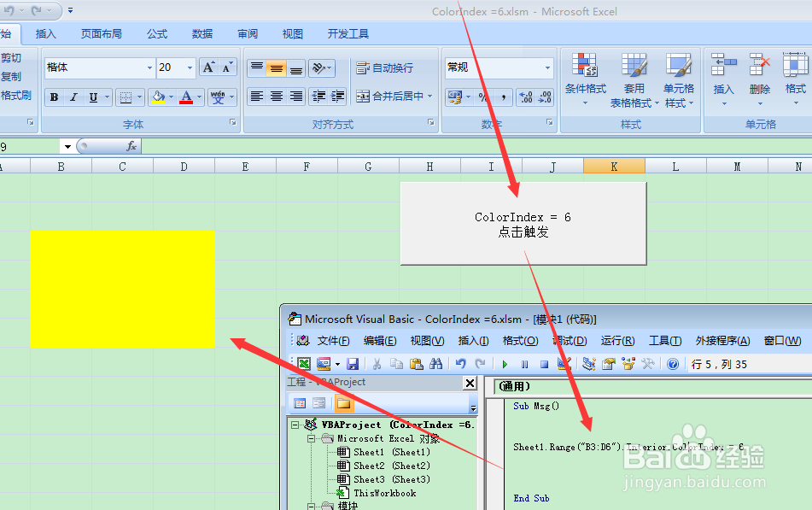Open the fill color dropdown arrow
This screenshot has height=510, width=812.
(x=172, y=97)
